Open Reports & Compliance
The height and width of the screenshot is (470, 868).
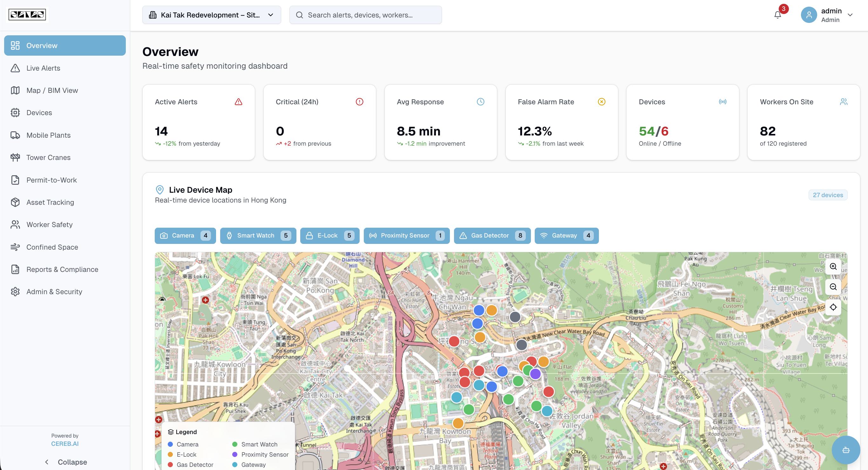[x=62, y=269]
